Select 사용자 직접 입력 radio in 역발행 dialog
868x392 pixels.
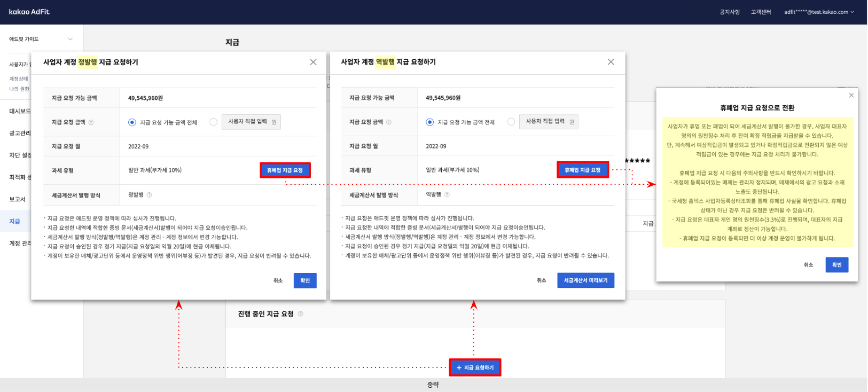point(511,122)
